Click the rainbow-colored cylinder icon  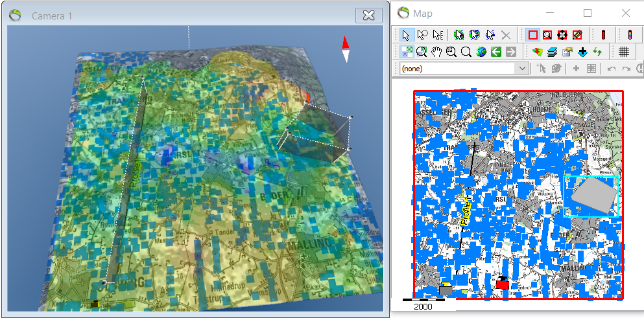(x=630, y=35)
